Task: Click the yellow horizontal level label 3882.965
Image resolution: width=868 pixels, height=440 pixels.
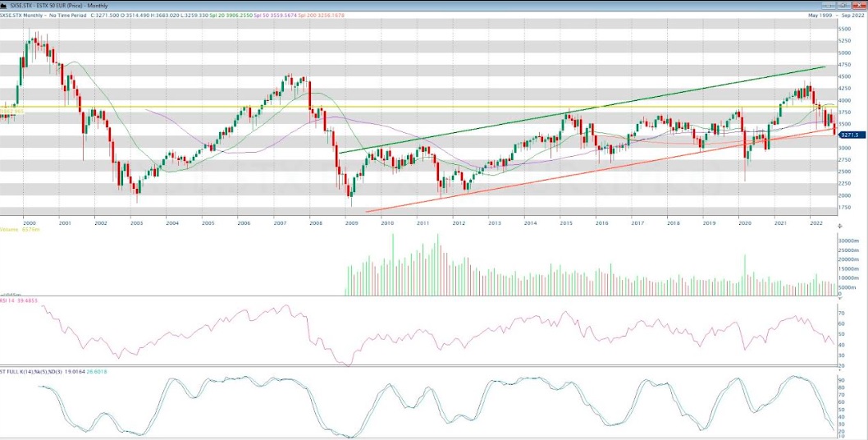Action: click(14, 111)
